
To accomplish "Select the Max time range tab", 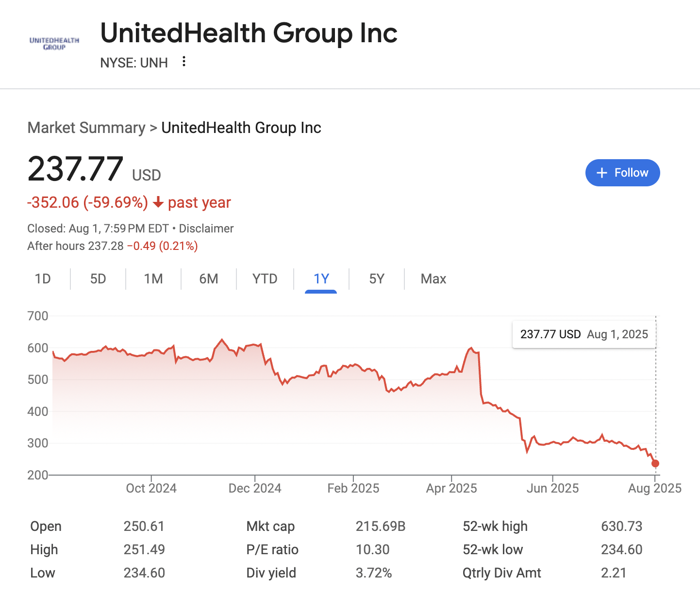I will pos(433,279).
